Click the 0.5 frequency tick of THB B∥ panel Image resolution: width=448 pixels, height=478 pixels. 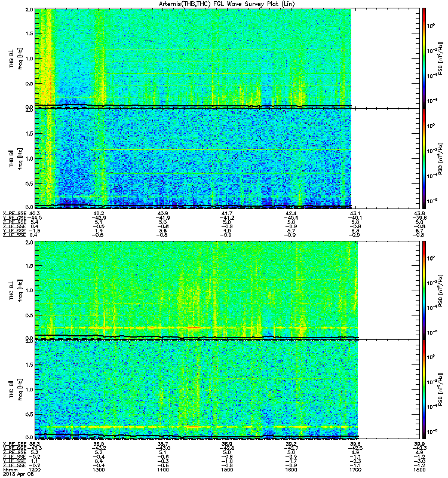tap(29, 183)
